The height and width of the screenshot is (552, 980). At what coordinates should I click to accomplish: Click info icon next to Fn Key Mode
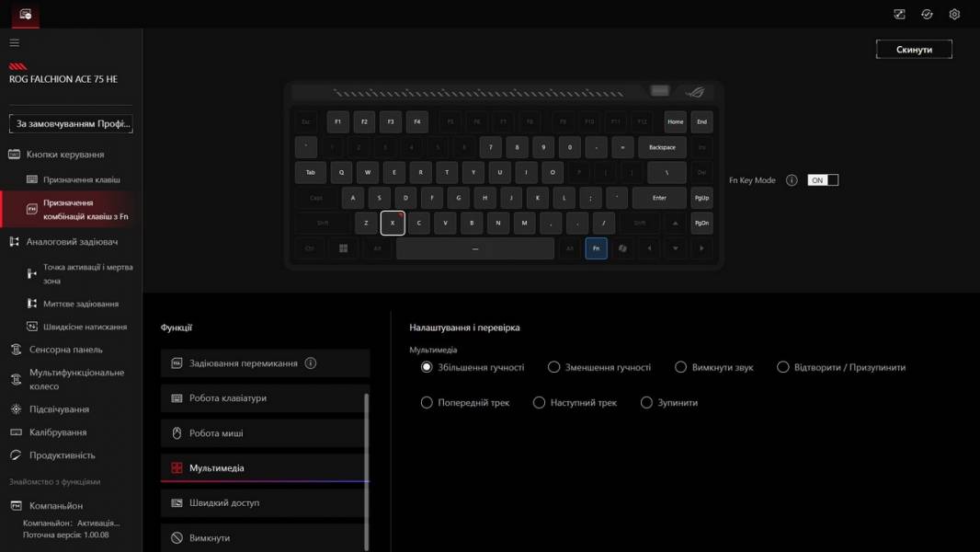tap(792, 180)
